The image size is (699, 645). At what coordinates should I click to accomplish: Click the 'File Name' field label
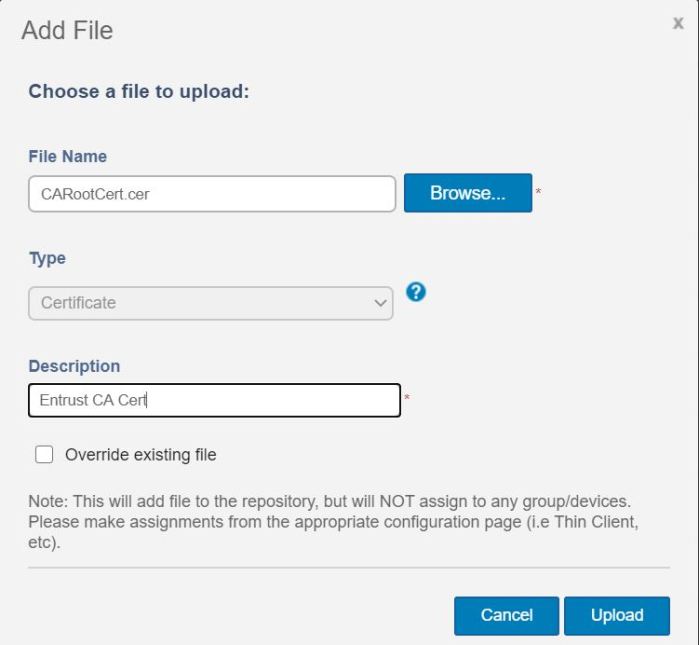click(67, 157)
